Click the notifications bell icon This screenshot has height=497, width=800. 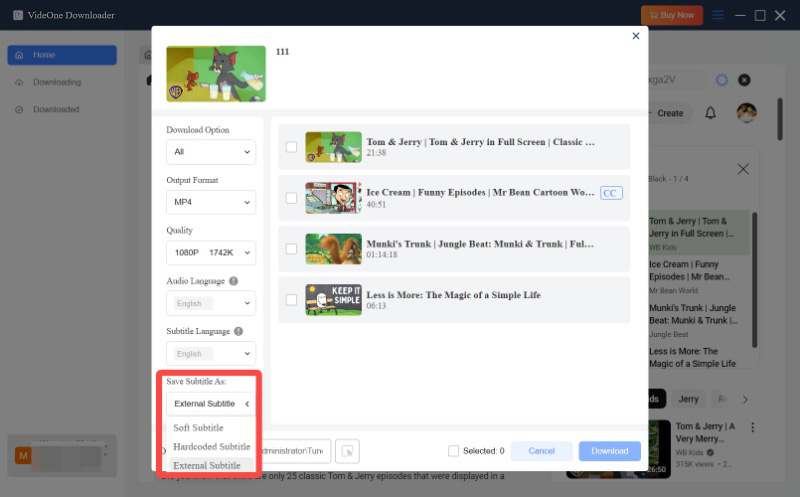point(710,113)
